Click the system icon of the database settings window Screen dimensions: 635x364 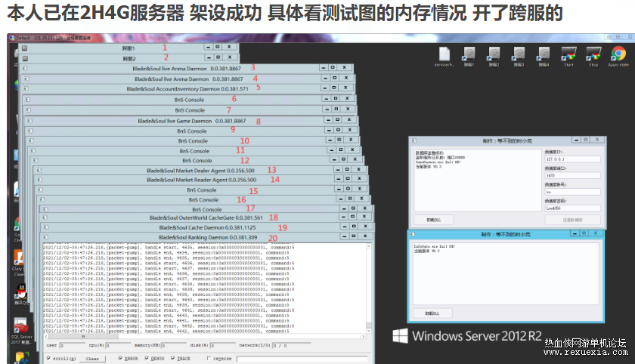point(414,140)
